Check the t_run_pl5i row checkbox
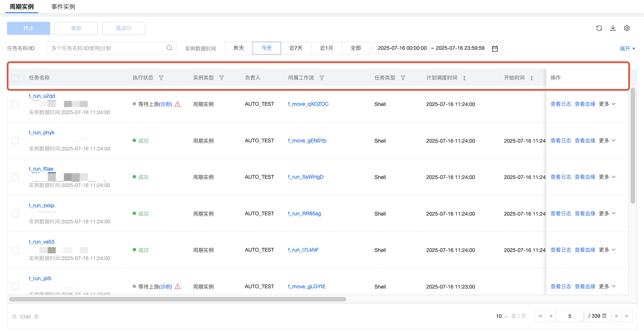The height and width of the screenshot is (331, 644). click(x=15, y=286)
